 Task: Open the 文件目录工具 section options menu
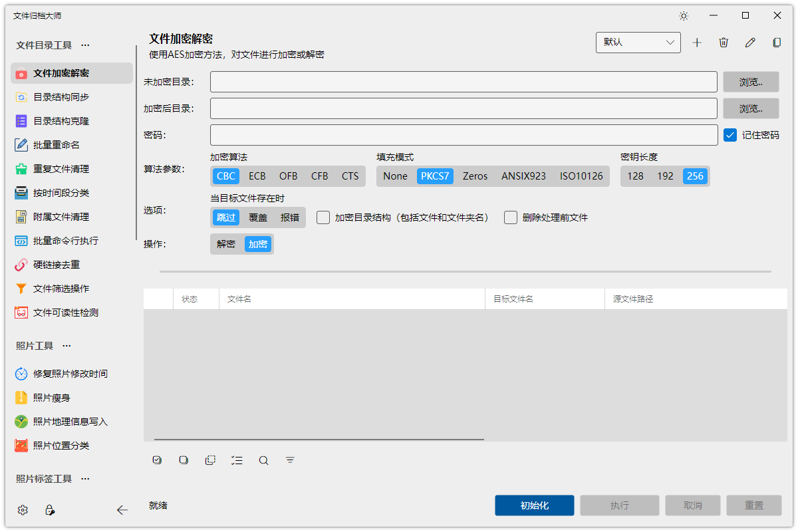(x=84, y=45)
